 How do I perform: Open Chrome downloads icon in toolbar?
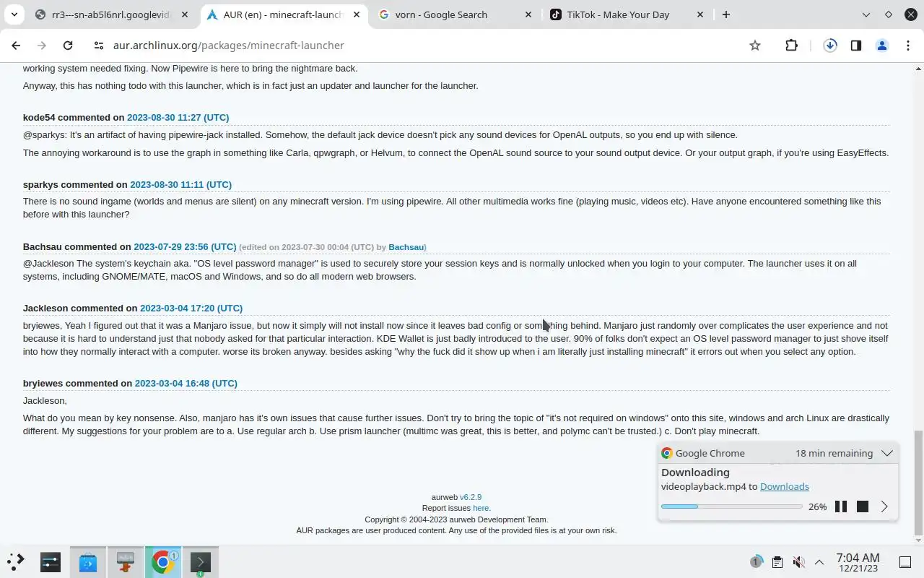pos(830,46)
